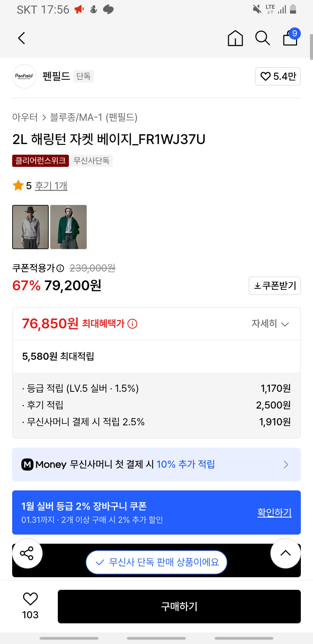
Task: Open 아우터 breadcrumb category
Action: pos(25,117)
